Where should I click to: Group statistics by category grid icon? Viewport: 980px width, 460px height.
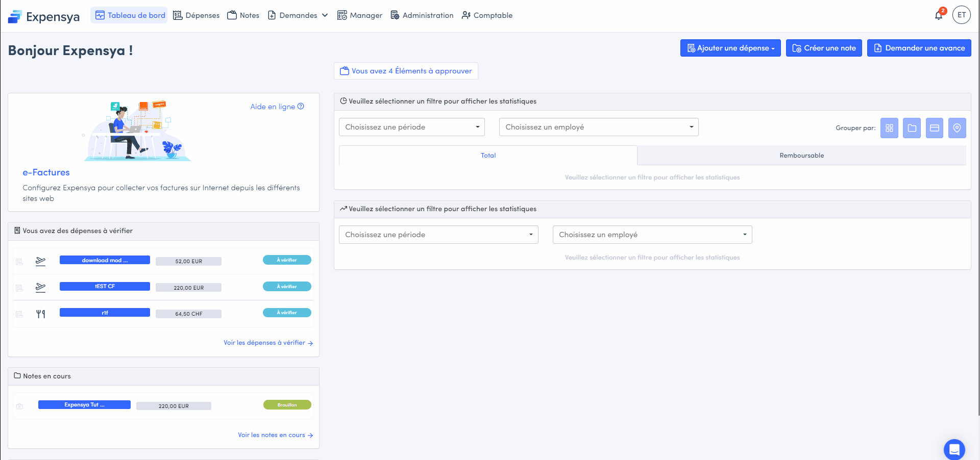(x=889, y=128)
